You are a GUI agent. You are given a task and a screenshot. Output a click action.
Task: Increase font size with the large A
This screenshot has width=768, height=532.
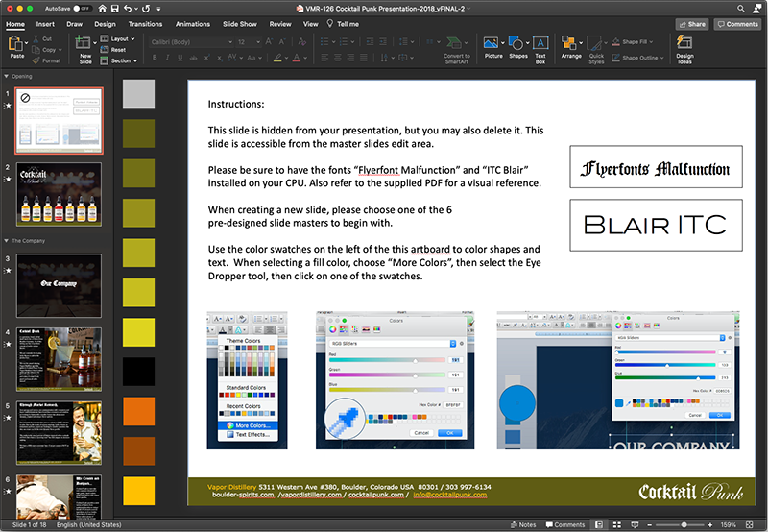pos(269,42)
